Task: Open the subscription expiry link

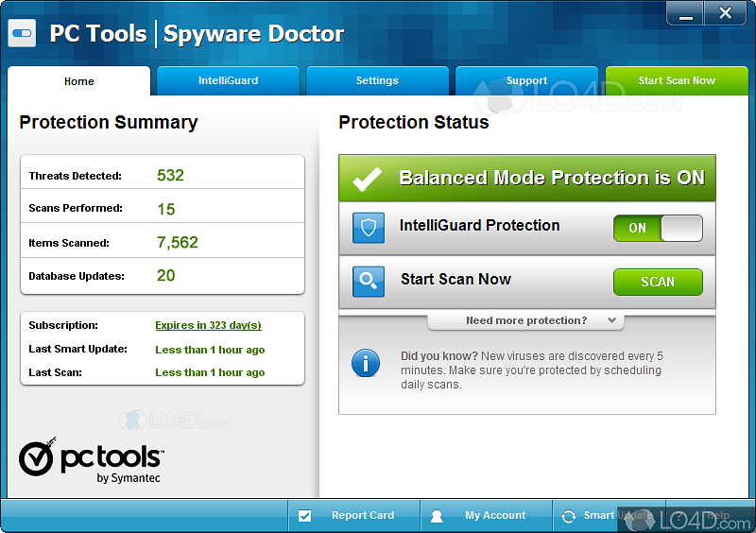Action: click(208, 325)
